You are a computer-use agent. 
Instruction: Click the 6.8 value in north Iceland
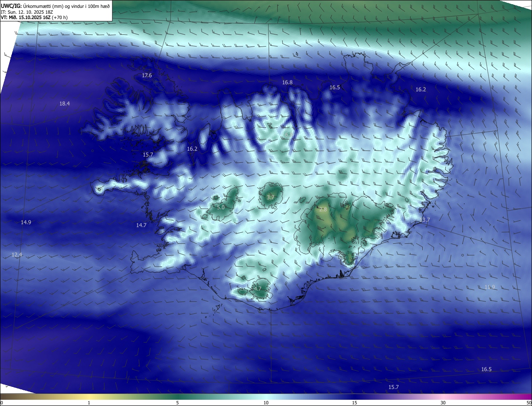tap(288, 135)
